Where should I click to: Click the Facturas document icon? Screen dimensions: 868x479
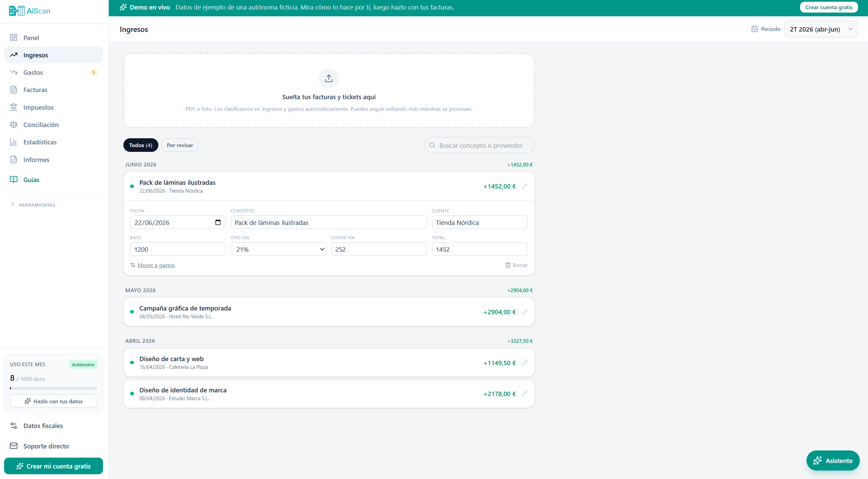(14, 90)
